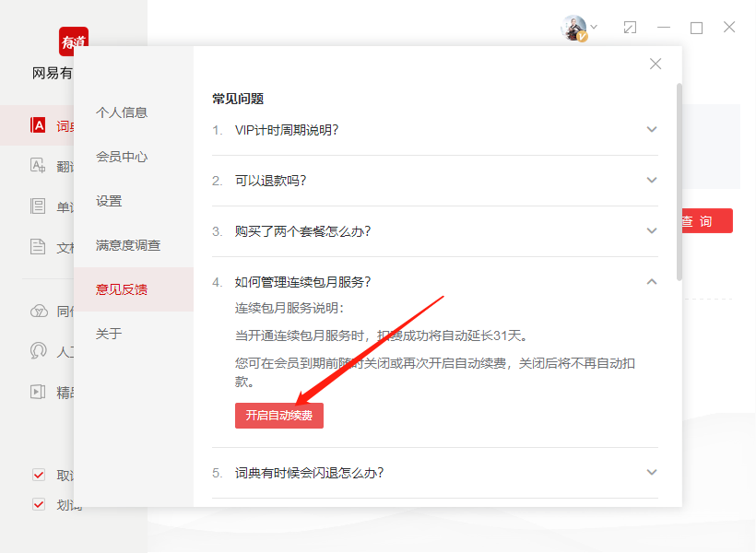Collapse question 4 如何管理连续包月服务
Image resolution: width=756 pixels, height=553 pixels.
652,281
